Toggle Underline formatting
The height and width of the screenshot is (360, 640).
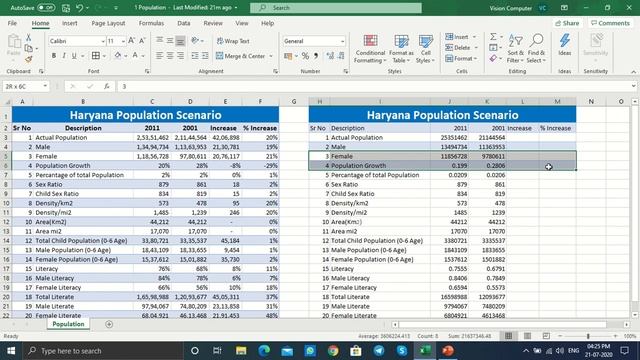[x=74, y=56]
